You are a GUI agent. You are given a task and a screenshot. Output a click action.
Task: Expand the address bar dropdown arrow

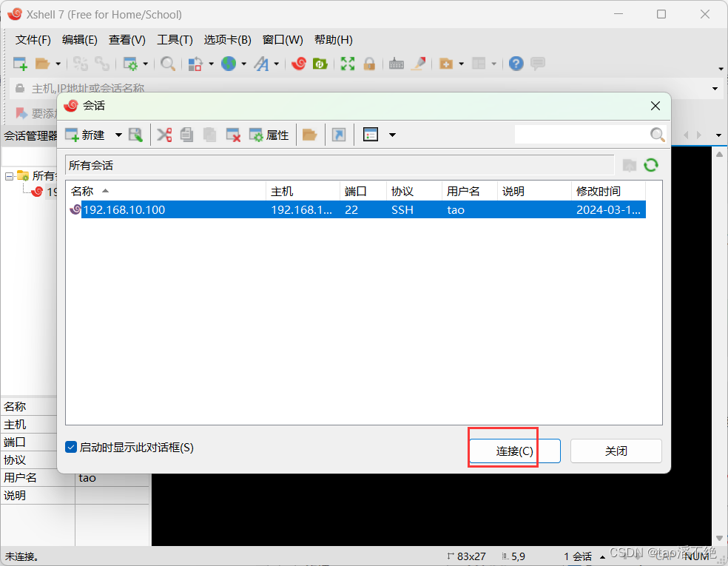[715, 88]
